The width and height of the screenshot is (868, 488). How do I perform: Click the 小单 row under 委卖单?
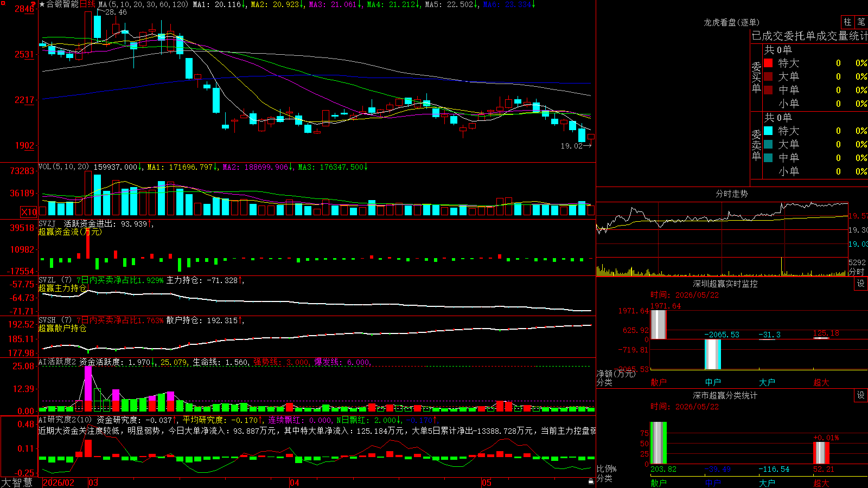[x=815, y=171]
